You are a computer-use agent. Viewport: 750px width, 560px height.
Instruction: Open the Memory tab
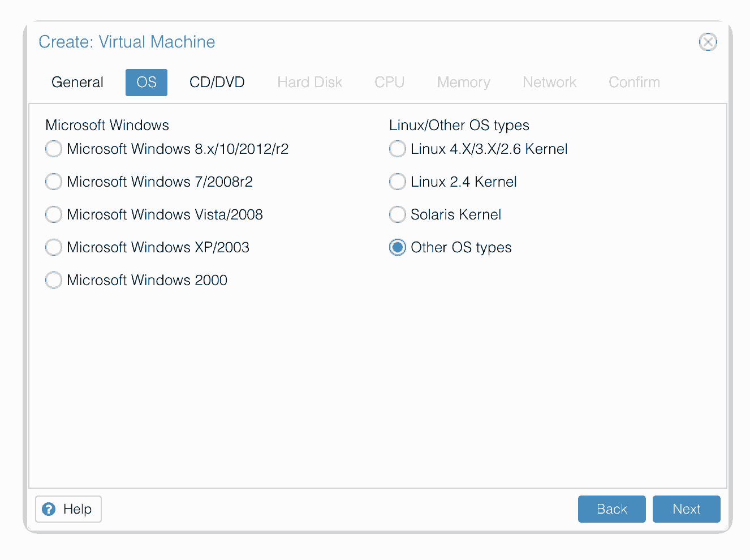[464, 83]
